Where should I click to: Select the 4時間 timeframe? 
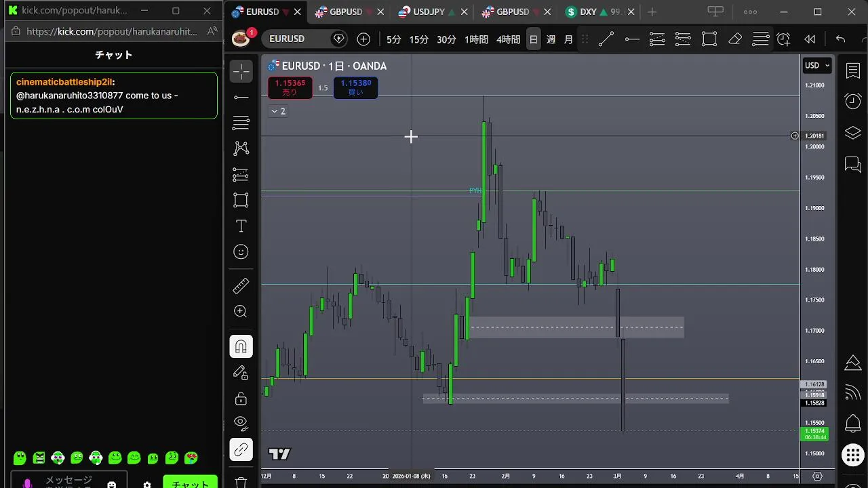[508, 39]
